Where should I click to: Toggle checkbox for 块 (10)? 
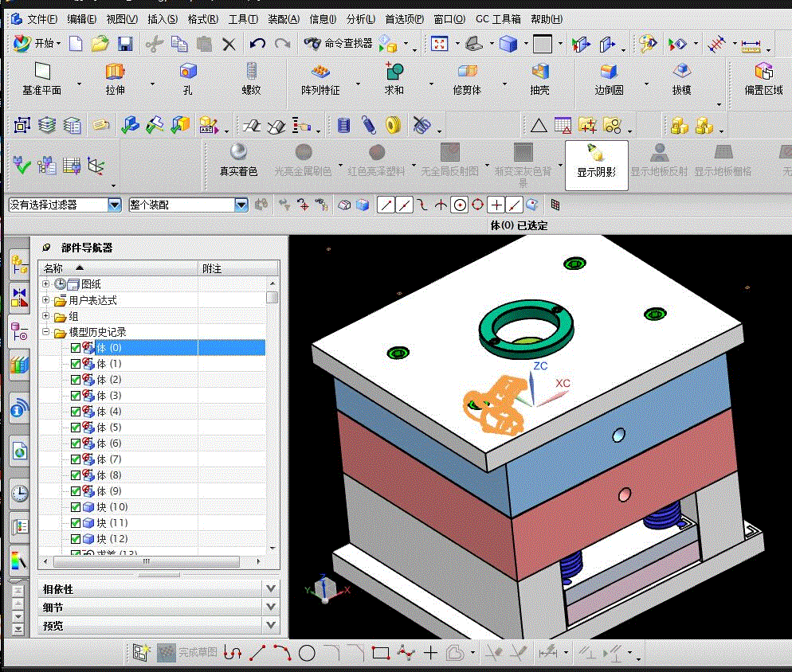76,507
